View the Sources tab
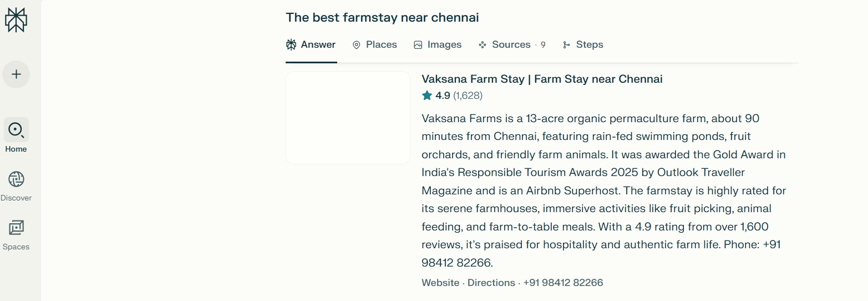Viewport: 868px width, 301px height. pos(511,45)
